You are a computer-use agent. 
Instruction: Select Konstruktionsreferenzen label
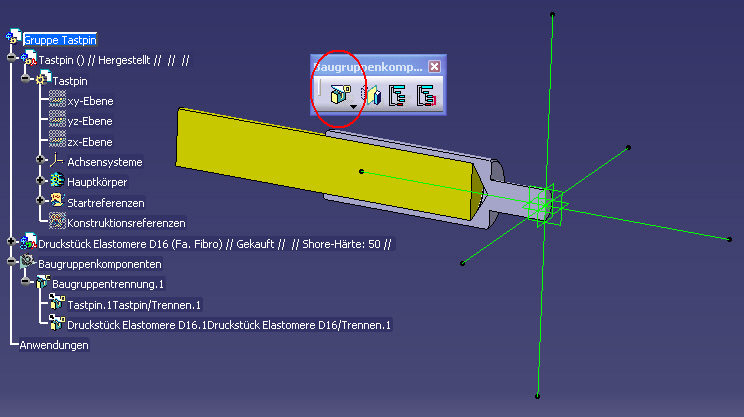click(126, 223)
